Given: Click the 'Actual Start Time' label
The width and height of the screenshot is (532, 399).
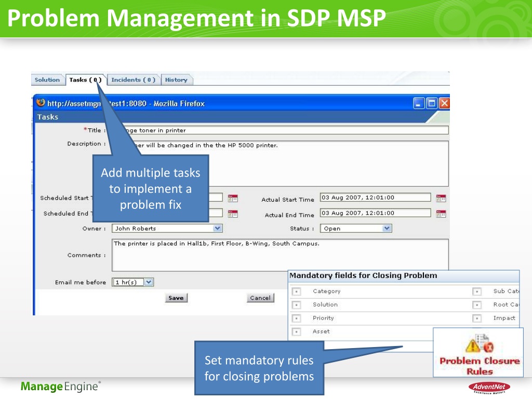Looking at the screenshot, I should 288,200.
